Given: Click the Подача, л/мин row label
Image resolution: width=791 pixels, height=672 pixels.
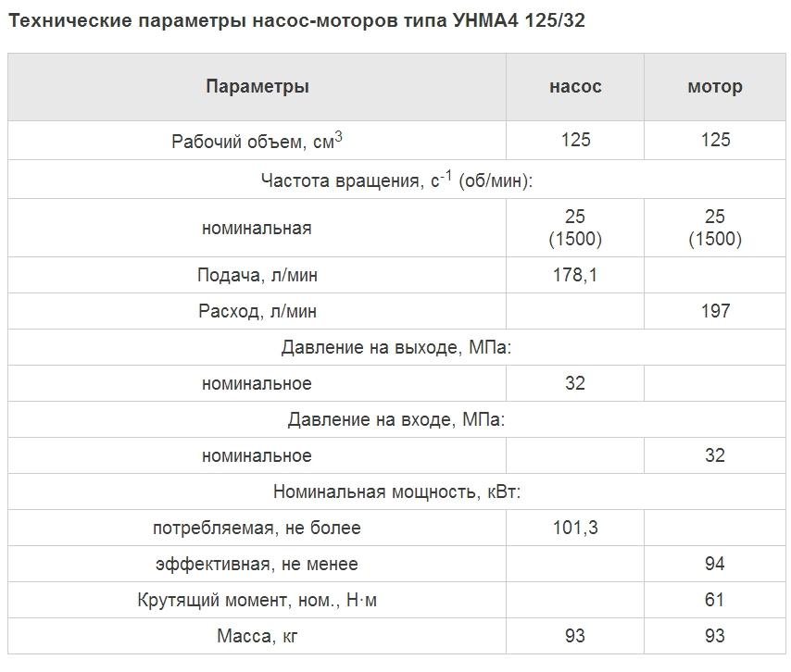Looking at the screenshot, I should [257, 276].
